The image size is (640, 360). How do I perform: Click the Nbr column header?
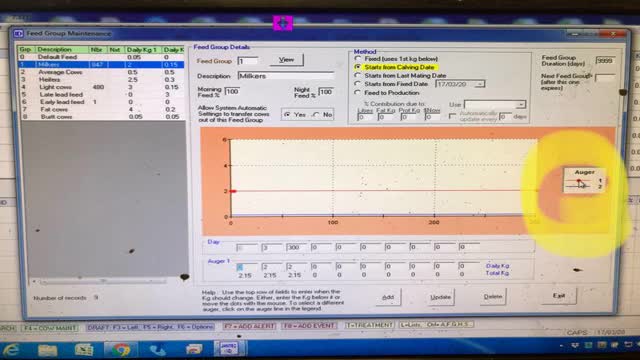coord(98,49)
